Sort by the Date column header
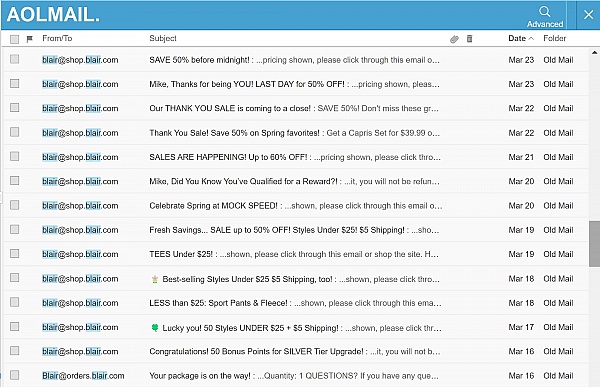Screen dimensions: 600x387 pos(517,38)
